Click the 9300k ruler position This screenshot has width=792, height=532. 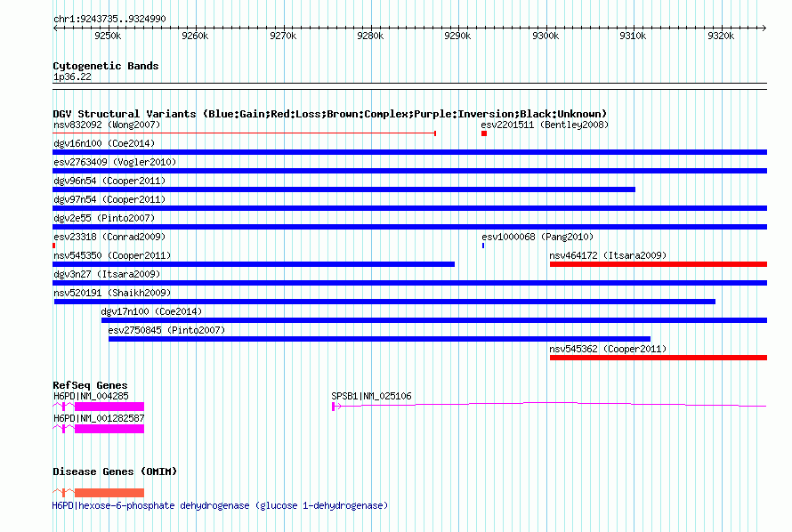tap(546, 36)
